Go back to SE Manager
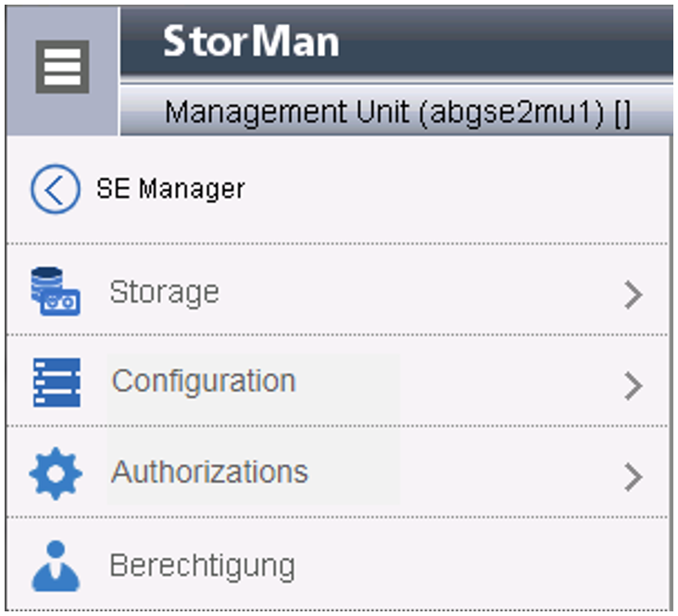This screenshot has height=616, width=678. pos(170,190)
